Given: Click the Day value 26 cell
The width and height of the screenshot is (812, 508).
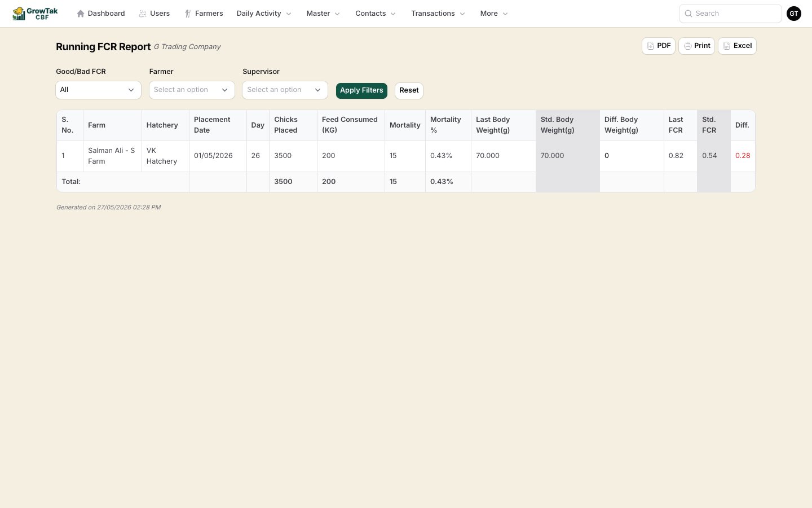Looking at the screenshot, I should pos(258,156).
